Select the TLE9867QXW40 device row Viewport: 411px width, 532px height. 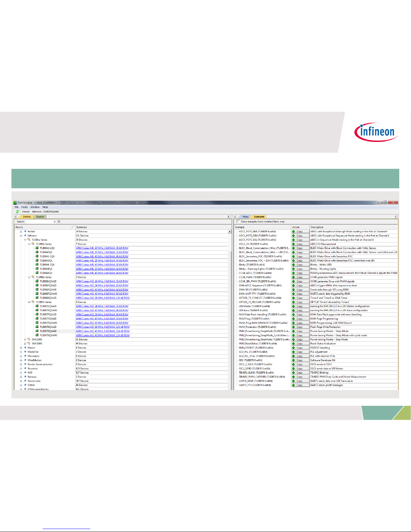(x=48, y=294)
